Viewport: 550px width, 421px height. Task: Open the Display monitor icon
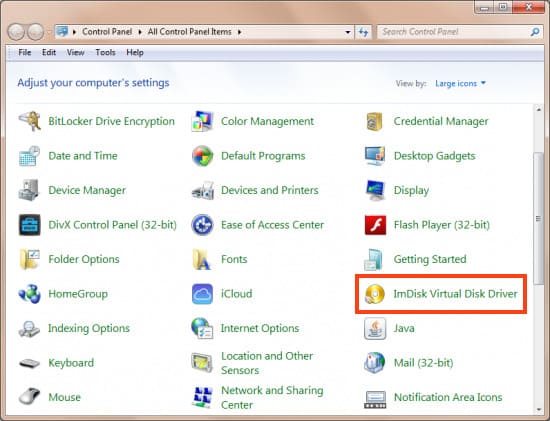tap(375, 190)
